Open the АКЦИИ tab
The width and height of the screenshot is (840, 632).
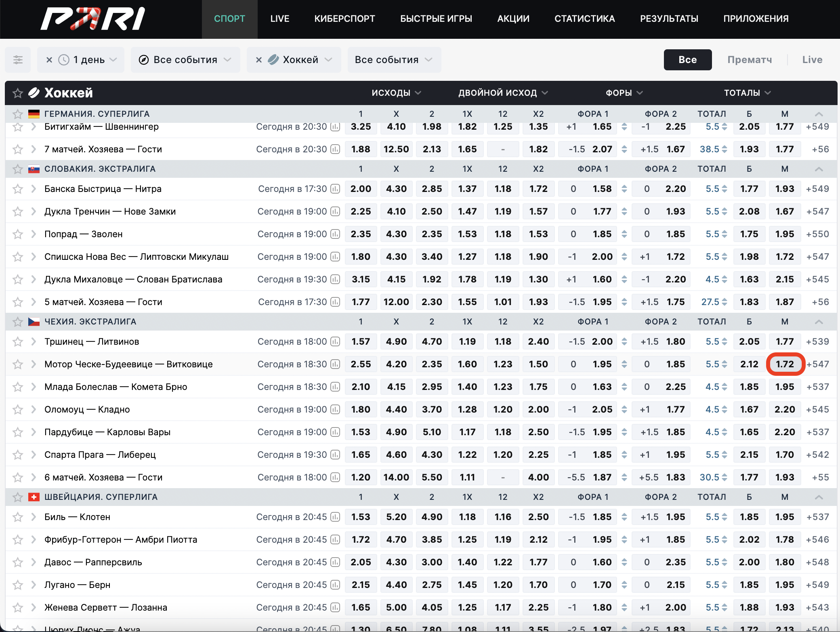(513, 19)
